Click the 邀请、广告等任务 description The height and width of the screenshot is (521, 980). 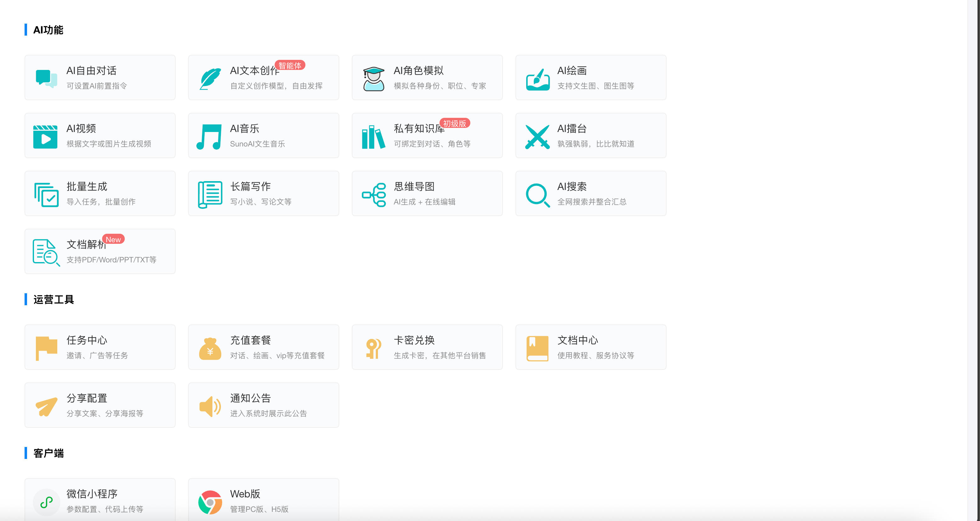(97, 356)
